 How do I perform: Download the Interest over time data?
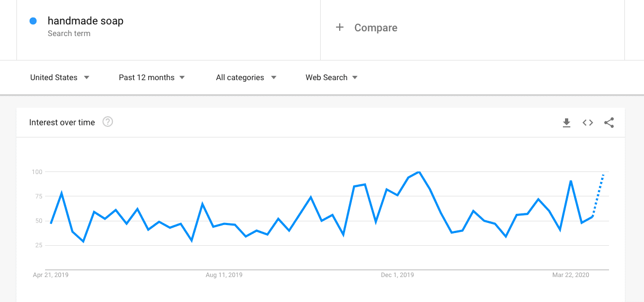(567, 123)
